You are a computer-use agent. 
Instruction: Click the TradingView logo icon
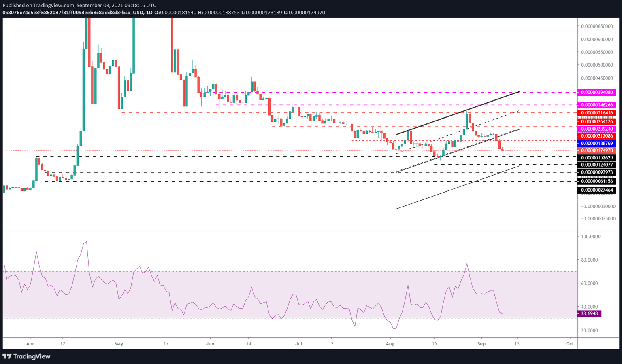(6, 356)
